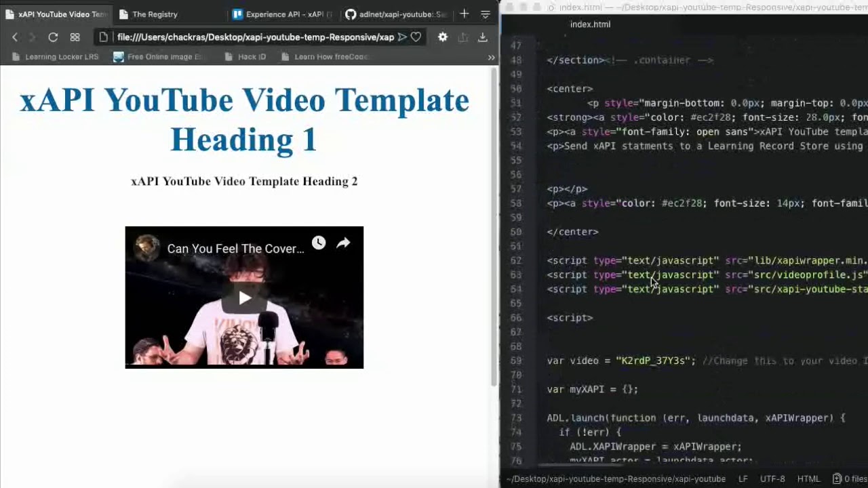
Task: Click the browser page vertical scrollbar
Action: [x=494, y=227]
